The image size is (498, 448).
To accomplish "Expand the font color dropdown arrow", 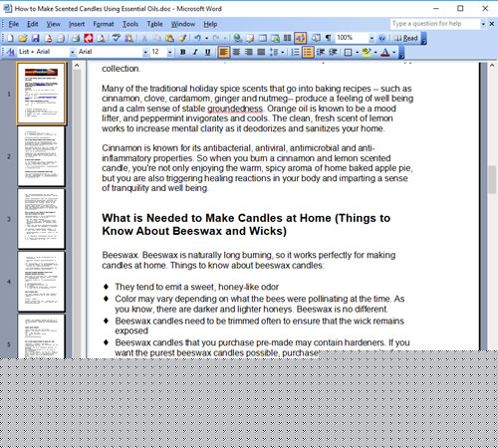I will (x=394, y=52).
